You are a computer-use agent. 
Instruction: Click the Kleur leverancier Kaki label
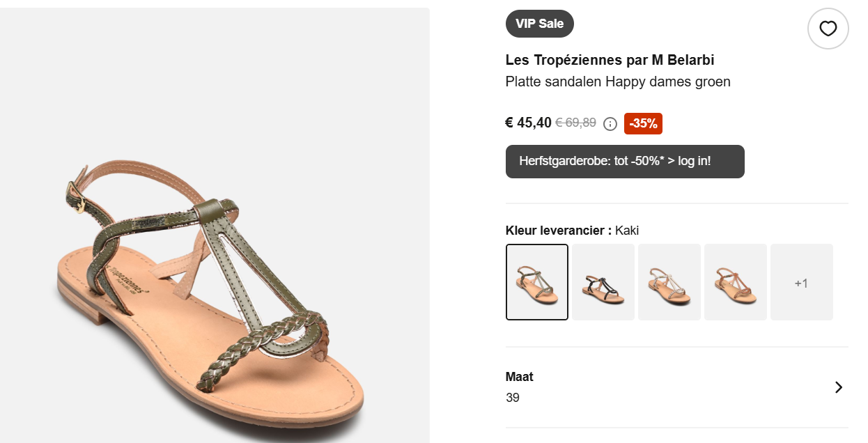(x=571, y=230)
